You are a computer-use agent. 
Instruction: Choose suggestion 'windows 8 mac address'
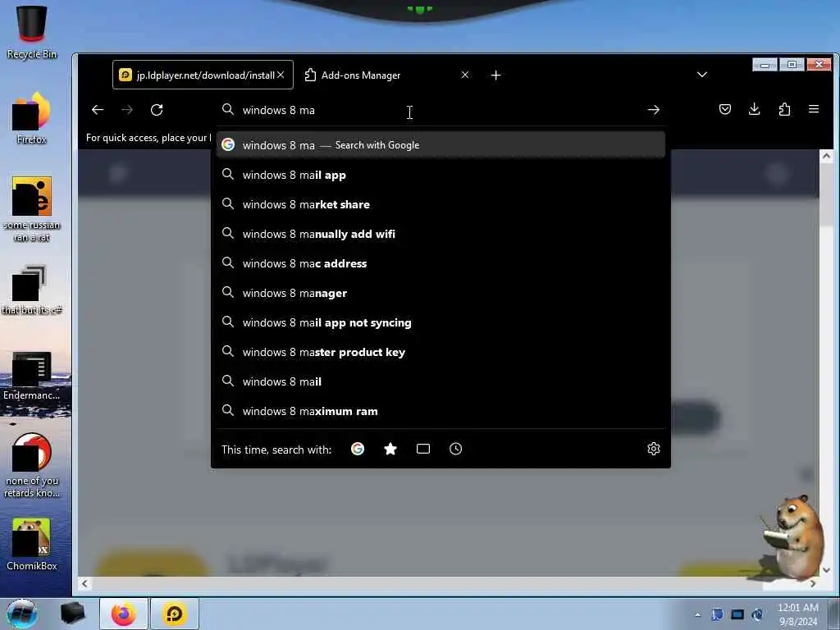pos(441,263)
